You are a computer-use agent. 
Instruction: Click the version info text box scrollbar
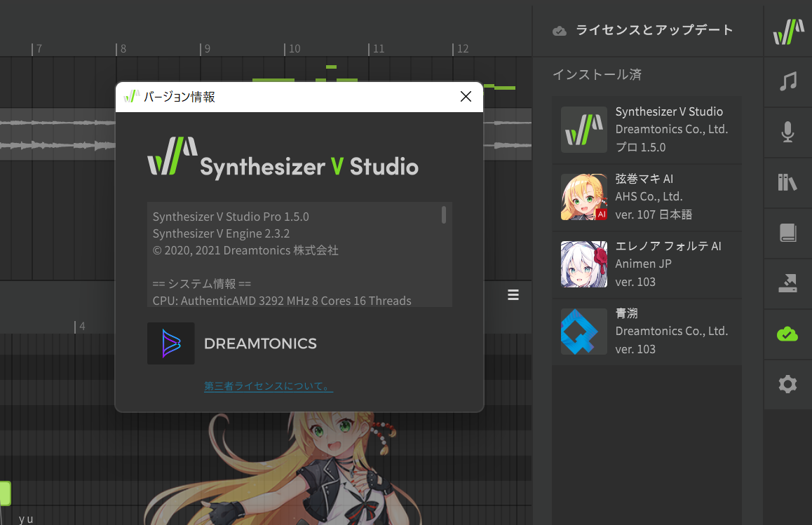(444, 214)
